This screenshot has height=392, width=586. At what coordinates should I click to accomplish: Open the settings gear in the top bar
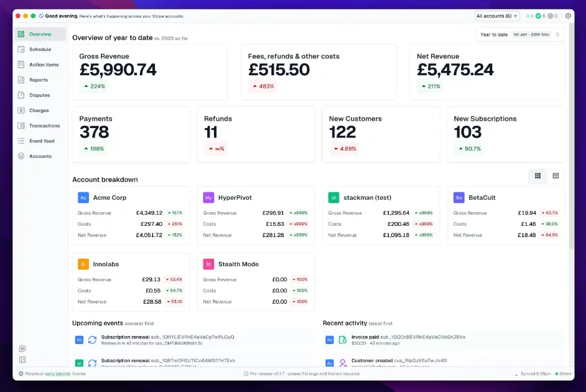(x=568, y=16)
